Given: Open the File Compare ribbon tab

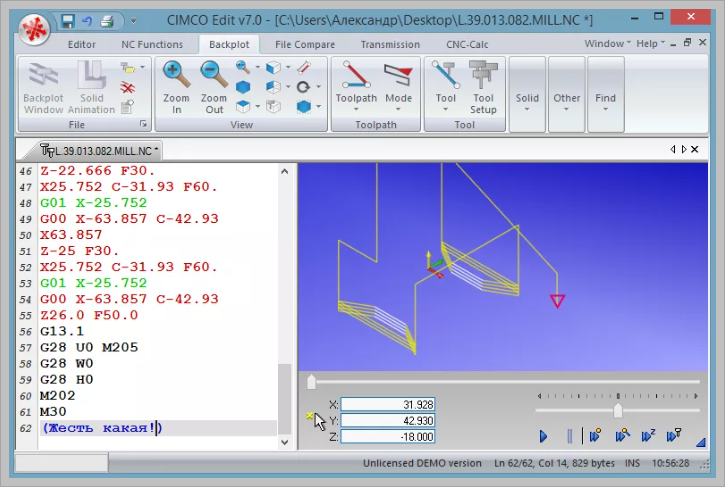Looking at the screenshot, I should click(305, 44).
